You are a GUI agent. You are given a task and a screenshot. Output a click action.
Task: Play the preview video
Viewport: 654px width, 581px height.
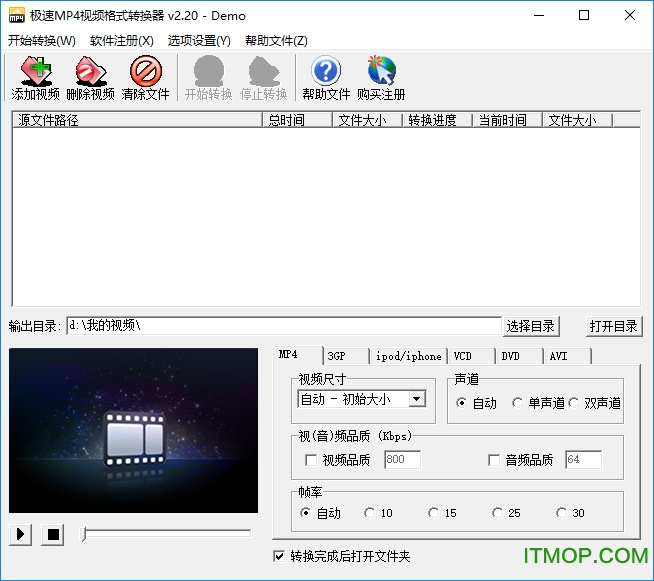[20, 534]
